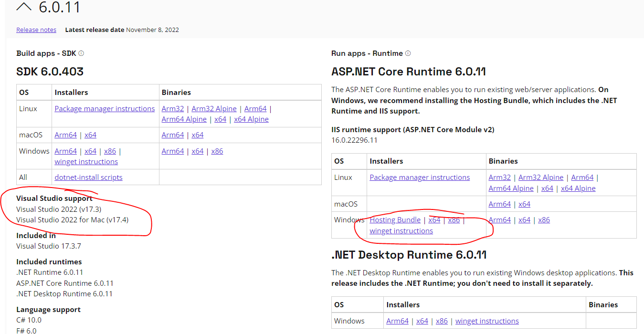Collapse the 6.0.11 version chevron
Viewport: 644px width, 334px height.
[24, 7]
